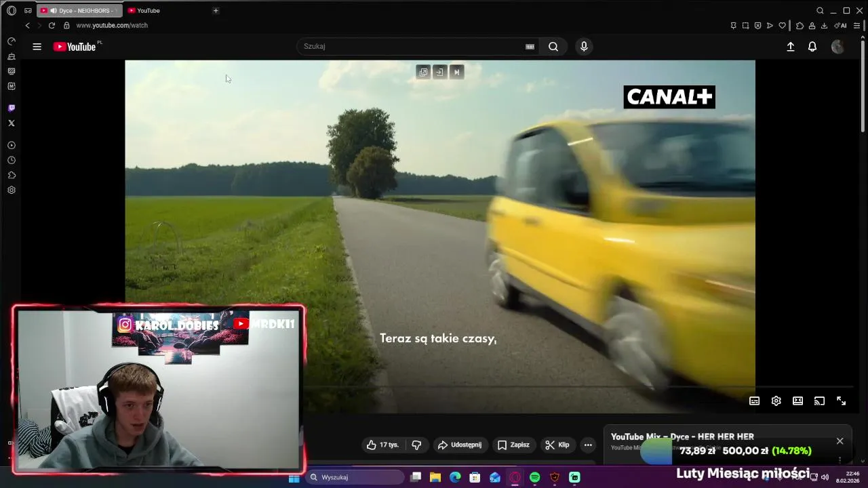Open the X (Twitter) sidebar panel

coord(12,123)
